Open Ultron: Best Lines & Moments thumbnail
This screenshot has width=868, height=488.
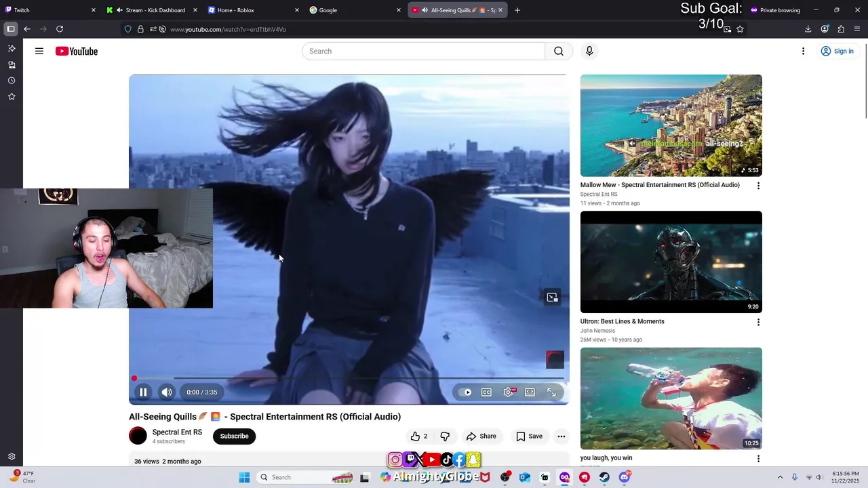(671, 262)
